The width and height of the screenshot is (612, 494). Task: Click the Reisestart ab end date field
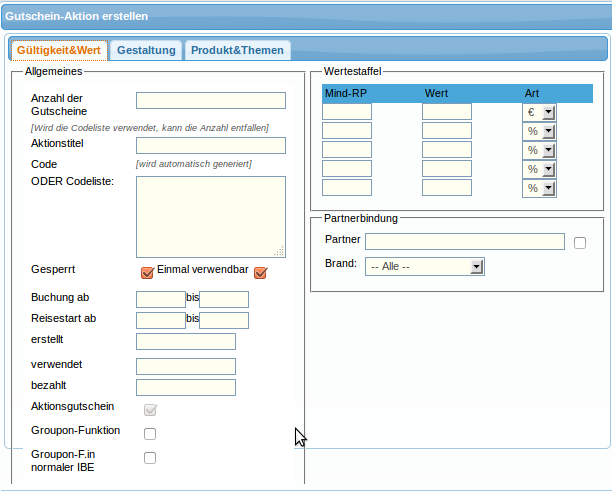tap(224, 320)
